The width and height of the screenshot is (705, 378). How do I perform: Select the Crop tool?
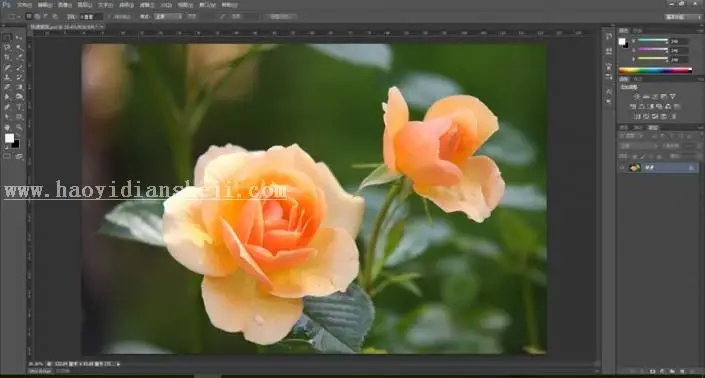coord(7,57)
